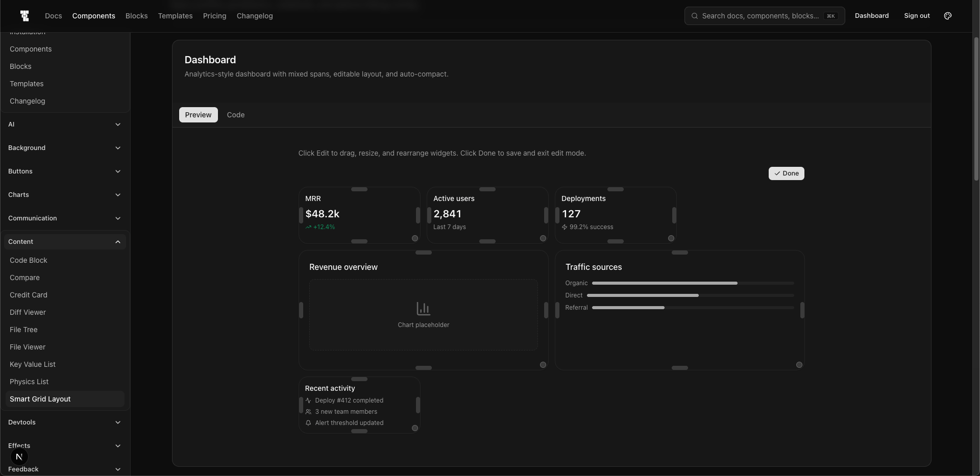Click the Sign out link
The height and width of the screenshot is (476, 980).
pyautogui.click(x=917, y=16)
